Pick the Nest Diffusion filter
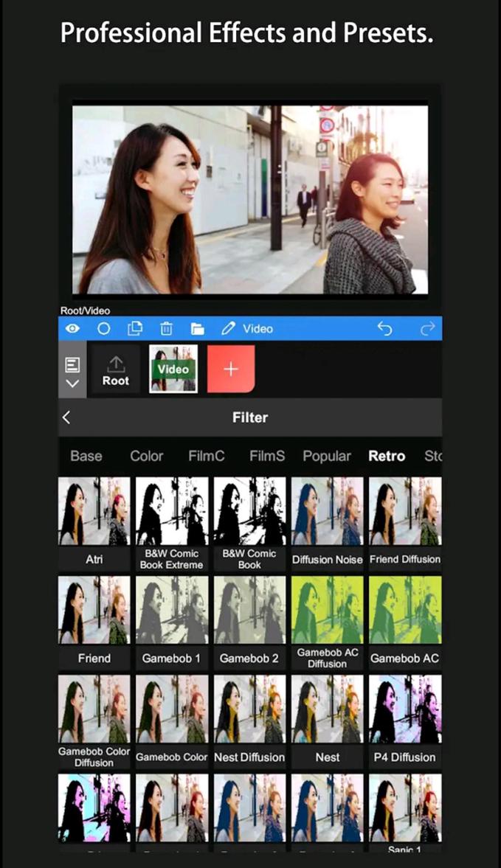 click(x=249, y=721)
